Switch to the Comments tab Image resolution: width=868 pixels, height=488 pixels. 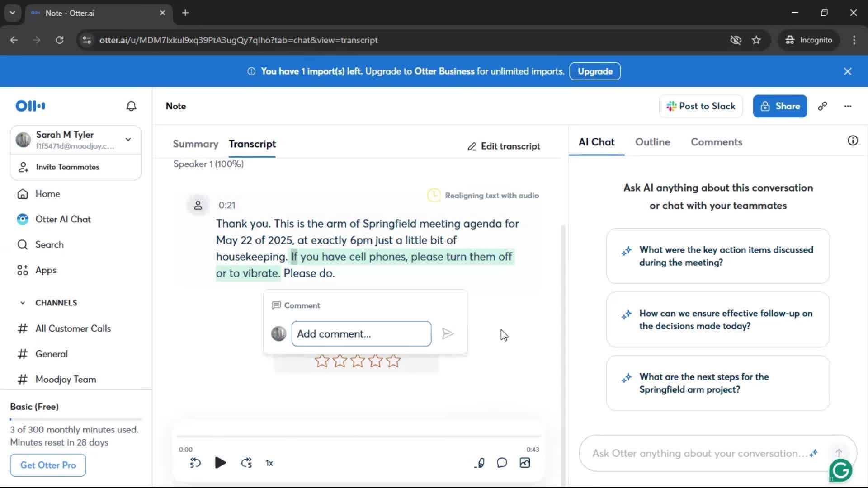point(716,142)
